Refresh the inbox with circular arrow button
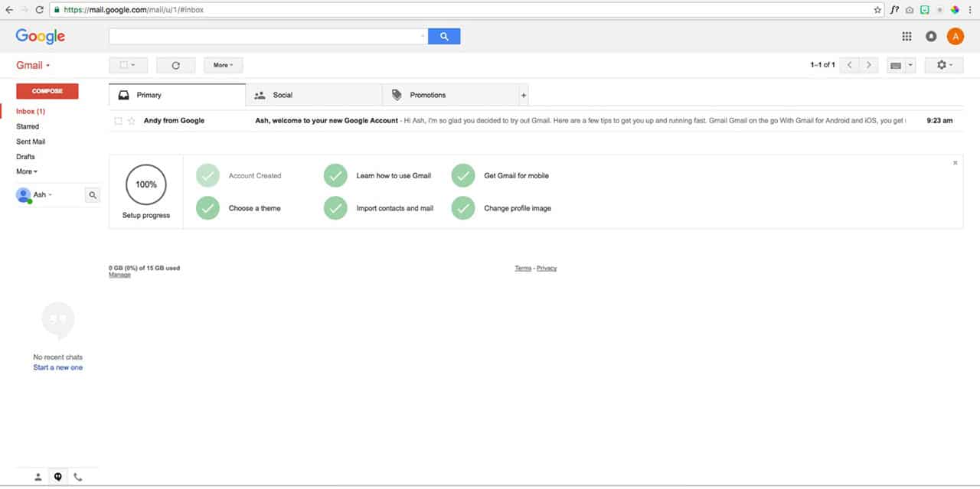 [175, 65]
